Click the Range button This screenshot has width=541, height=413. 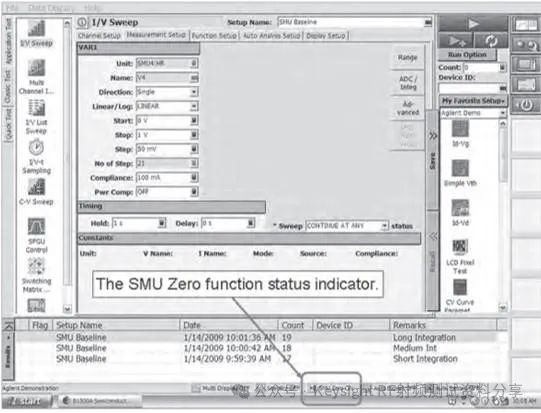[x=407, y=57]
